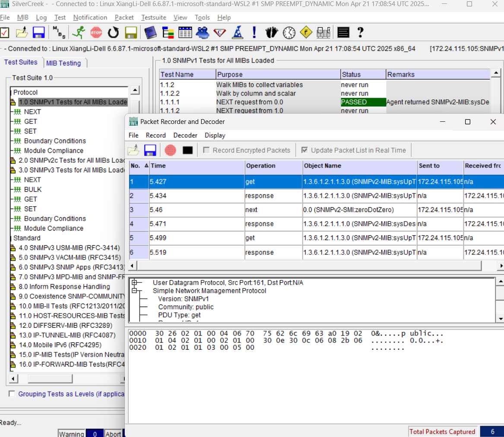Stop recording with the black square icon
This screenshot has width=504, height=437.
[x=187, y=150]
